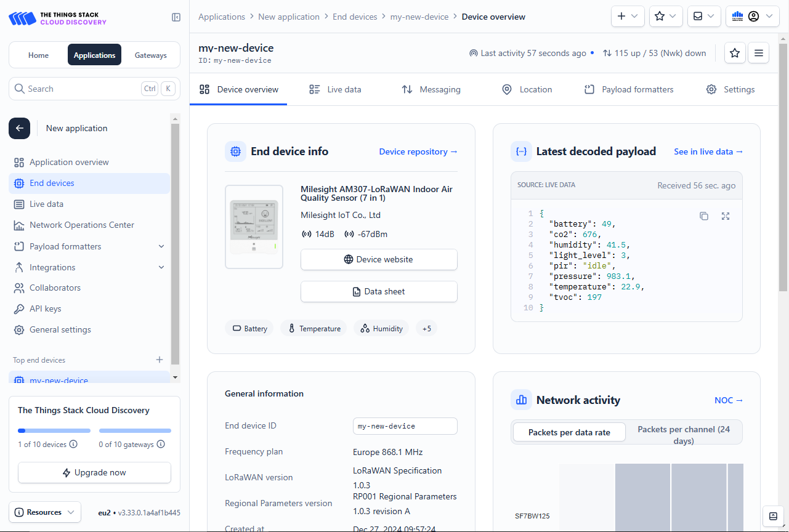Viewport: 789px width, 532px height.
Task: Click the Applications breadcrumb
Action: (x=222, y=17)
